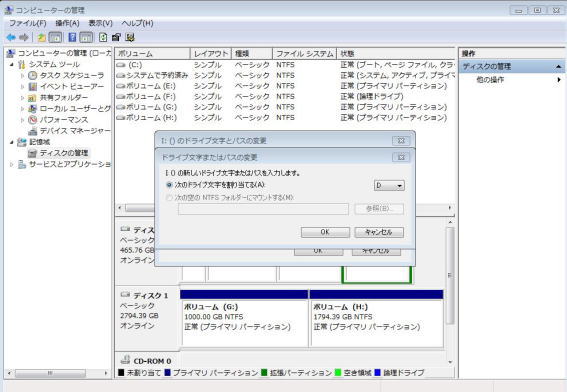The image size is (567, 392).
Task: Click キャンセル in the front dialog
Action: (379, 232)
